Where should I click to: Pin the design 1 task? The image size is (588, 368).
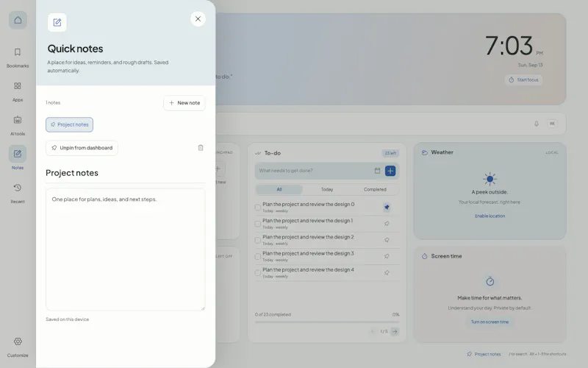point(387,224)
